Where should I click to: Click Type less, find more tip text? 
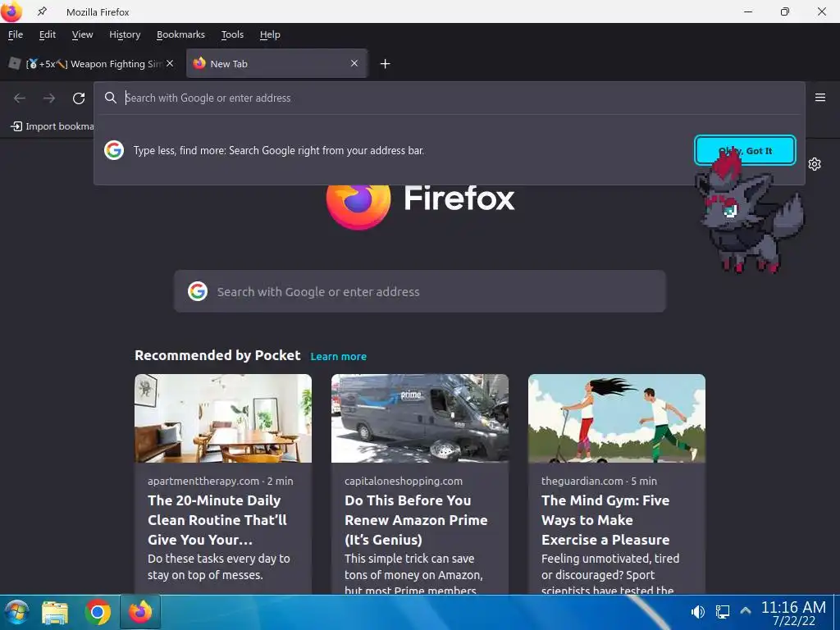(279, 151)
